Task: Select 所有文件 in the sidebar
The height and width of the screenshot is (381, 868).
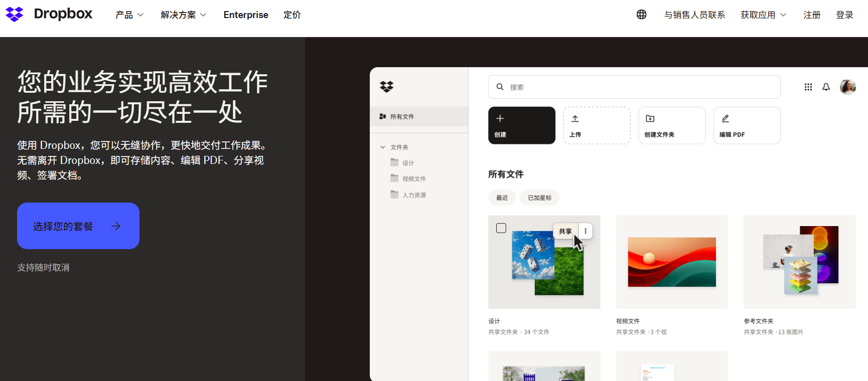Action: [419, 116]
